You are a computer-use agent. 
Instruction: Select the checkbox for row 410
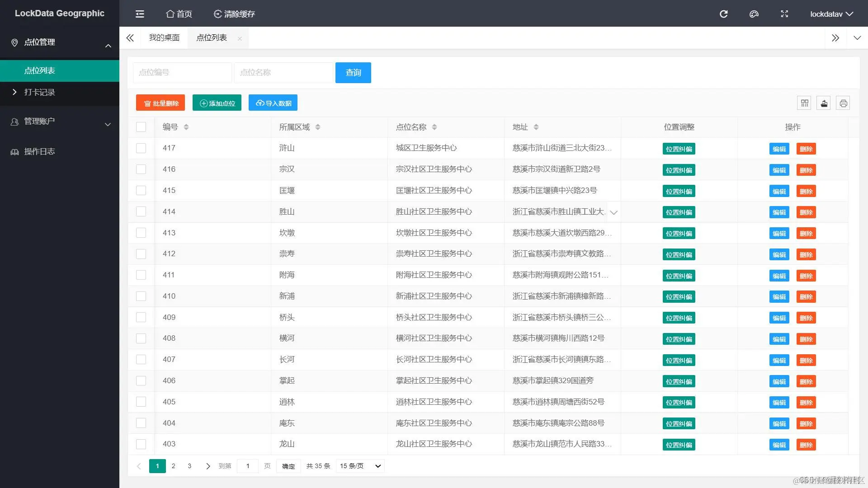coord(141,296)
